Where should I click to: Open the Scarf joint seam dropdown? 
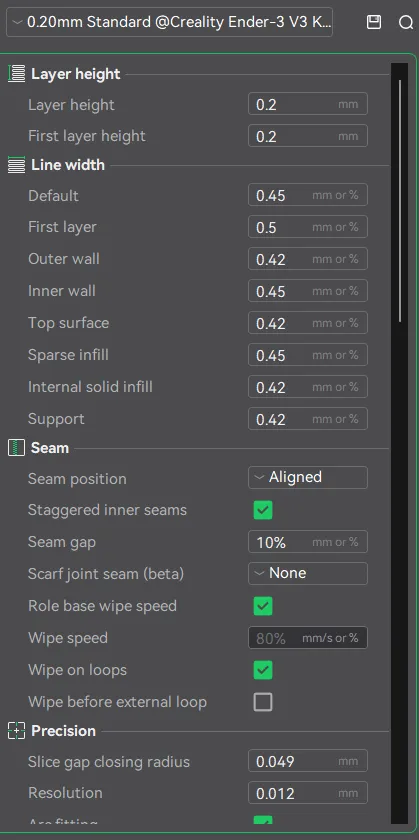click(308, 573)
